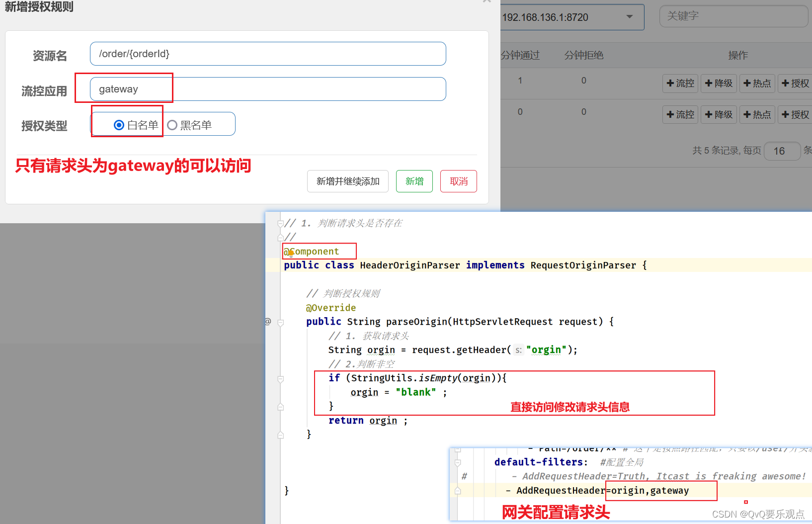
Task: Click the return orgin statement
Action: pos(368,421)
